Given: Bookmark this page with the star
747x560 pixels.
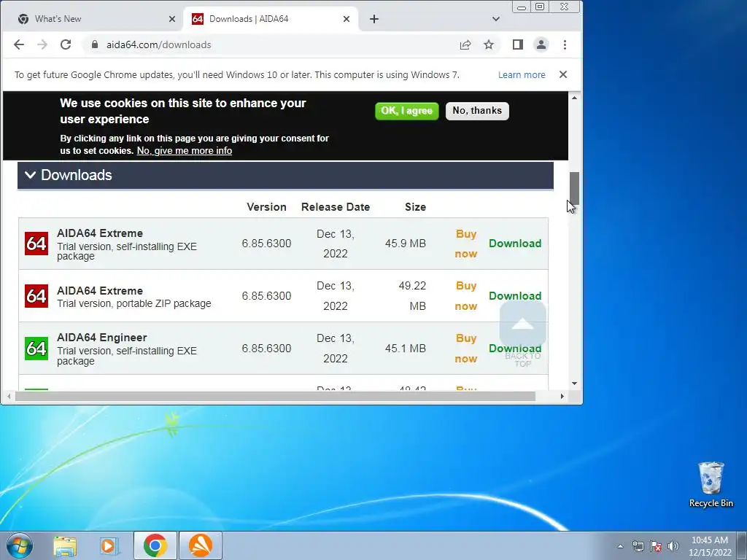Looking at the screenshot, I should click(489, 44).
